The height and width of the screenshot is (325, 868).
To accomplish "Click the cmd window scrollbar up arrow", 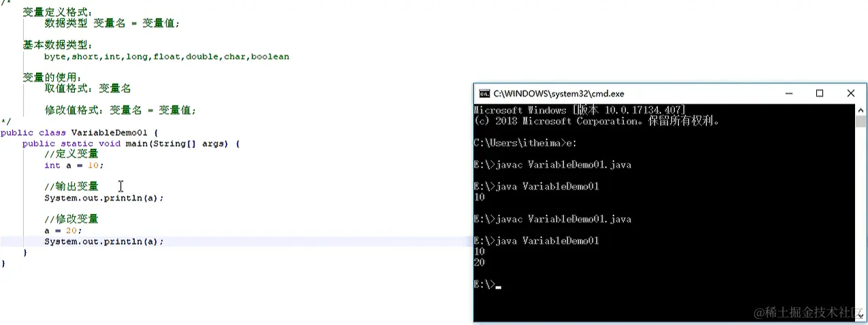I will pyautogui.click(x=861, y=109).
